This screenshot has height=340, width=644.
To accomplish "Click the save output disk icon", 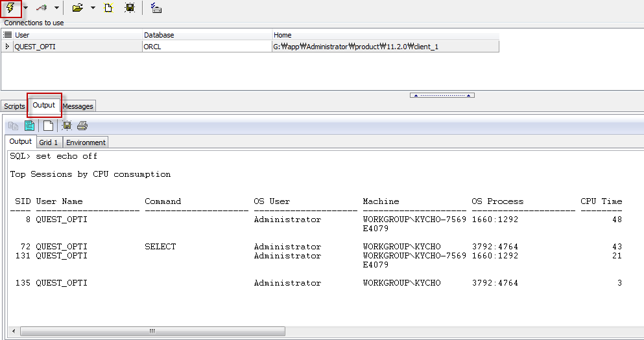I will (x=67, y=126).
